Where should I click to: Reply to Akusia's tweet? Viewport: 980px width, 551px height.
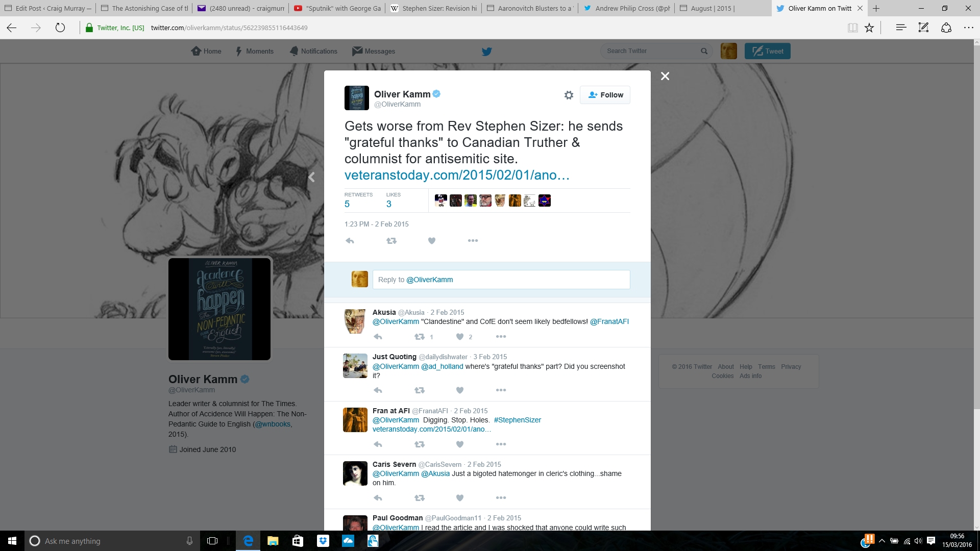point(378,337)
